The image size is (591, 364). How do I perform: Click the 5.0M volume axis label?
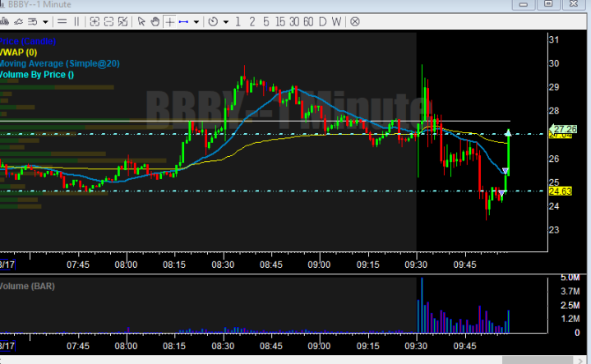(570, 278)
